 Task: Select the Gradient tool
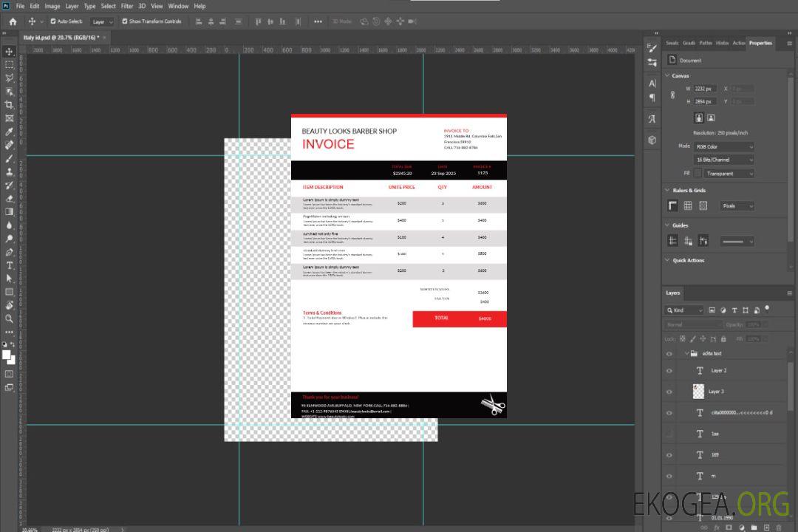click(9, 212)
